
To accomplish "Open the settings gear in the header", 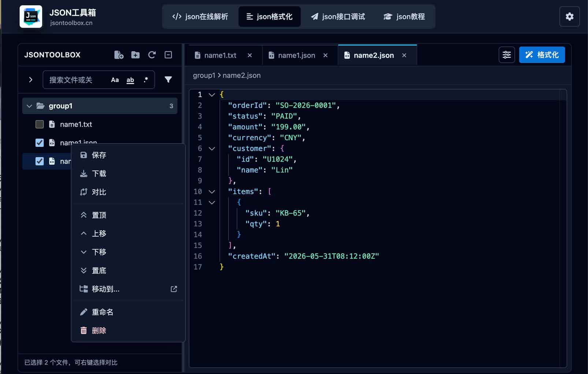I will pos(569,16).
